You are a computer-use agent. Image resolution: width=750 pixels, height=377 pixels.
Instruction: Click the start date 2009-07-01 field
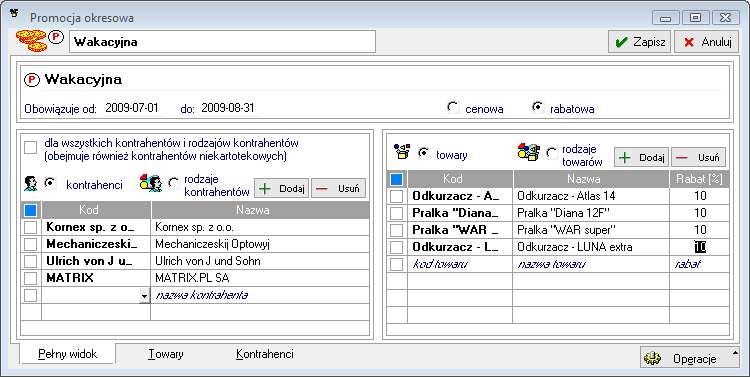click(x=133, y=108)
